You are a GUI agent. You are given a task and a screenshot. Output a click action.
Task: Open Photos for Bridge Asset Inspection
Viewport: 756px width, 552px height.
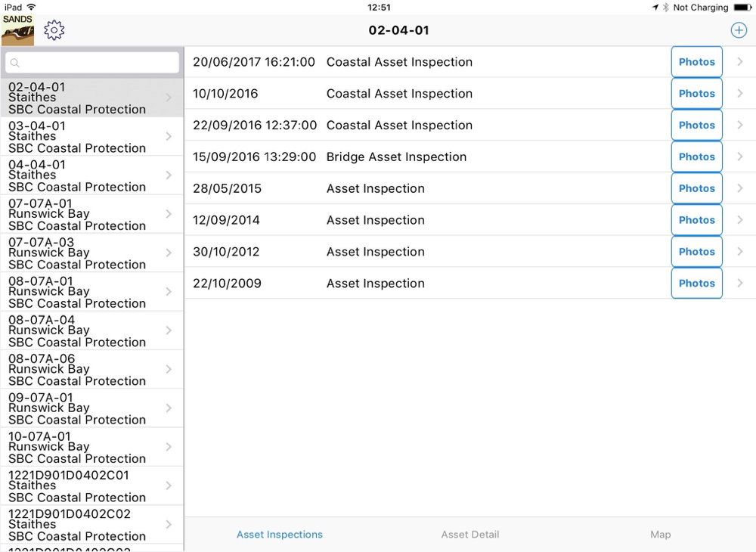(697, 157)
